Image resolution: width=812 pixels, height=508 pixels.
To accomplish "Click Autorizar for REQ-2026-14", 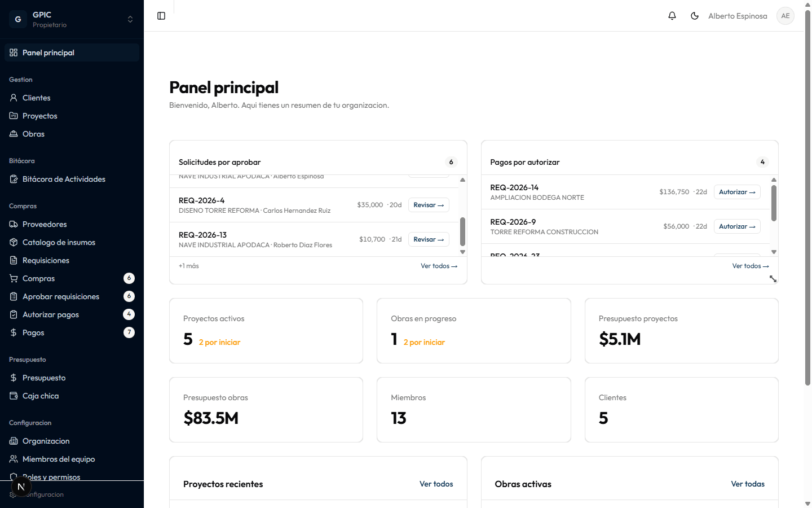I will pyautogui.click(x=737, y=192).
